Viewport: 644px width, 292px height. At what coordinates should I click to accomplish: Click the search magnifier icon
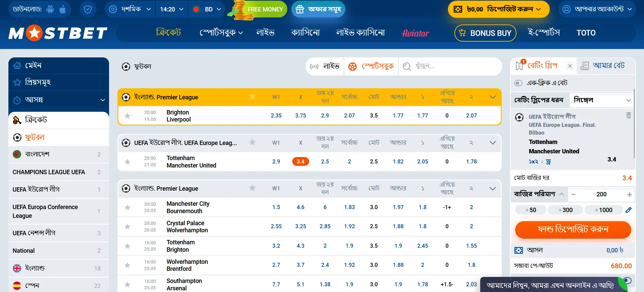point(407,66)
